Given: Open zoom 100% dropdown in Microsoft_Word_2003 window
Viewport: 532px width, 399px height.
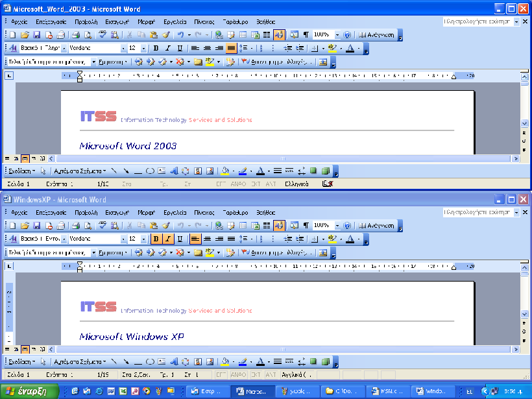Looking at the screenshot, I should click(337, 35).
